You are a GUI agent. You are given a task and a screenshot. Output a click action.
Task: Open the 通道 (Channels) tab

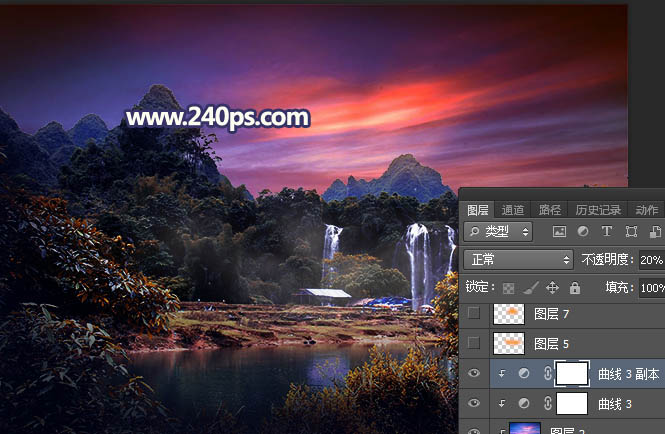(513, 210)
